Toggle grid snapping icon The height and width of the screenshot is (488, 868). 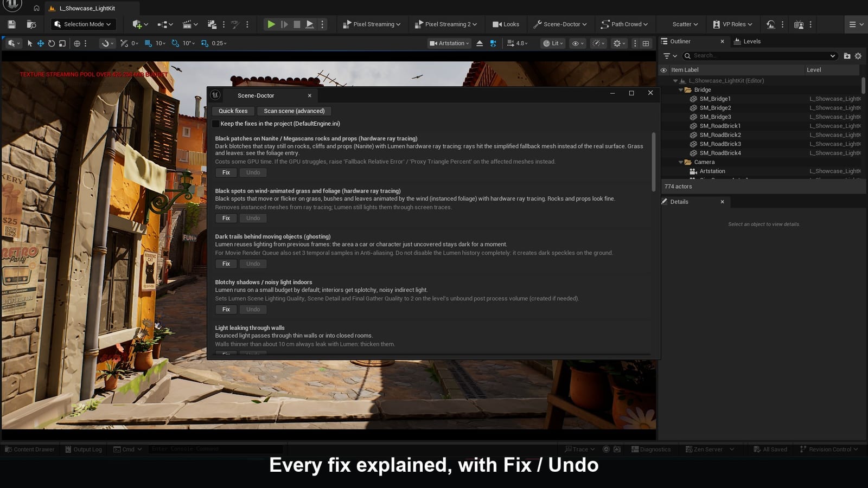point(148,43)
